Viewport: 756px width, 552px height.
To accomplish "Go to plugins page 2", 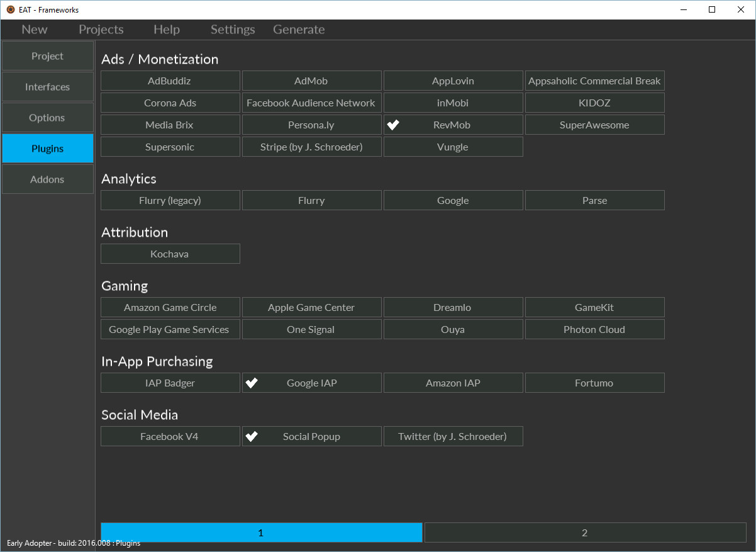I will (x=585, y=532).
